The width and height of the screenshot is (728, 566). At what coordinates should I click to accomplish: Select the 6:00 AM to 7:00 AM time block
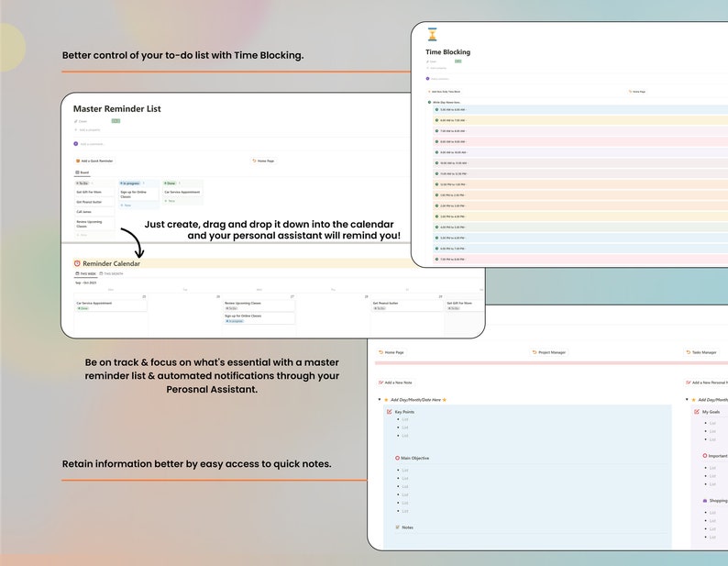tap(580, 120)
